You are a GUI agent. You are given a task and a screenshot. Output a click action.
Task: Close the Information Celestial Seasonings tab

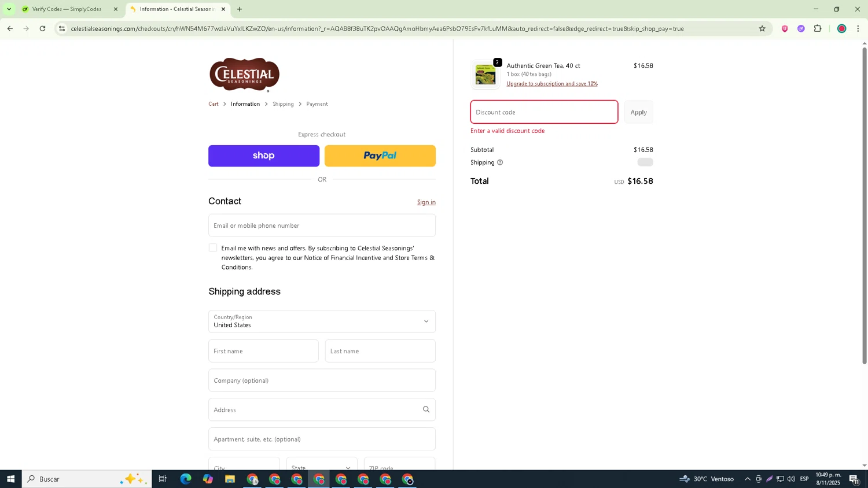pyautogui.click(x=223, y=9)
